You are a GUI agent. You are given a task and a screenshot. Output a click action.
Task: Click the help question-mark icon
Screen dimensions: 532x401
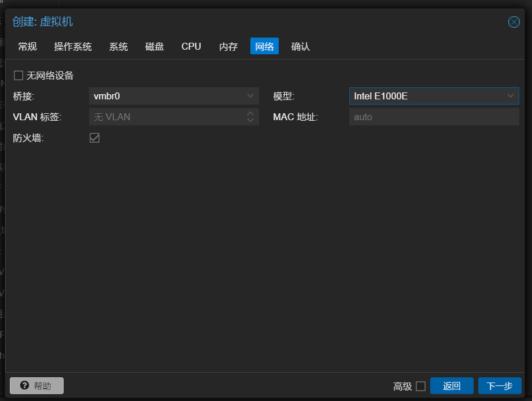(24, 385)
